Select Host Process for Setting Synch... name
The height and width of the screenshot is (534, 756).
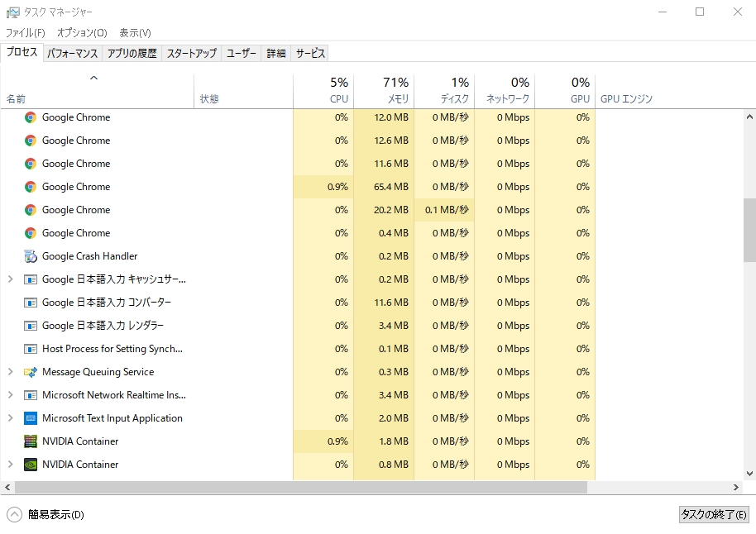(112, 349)
